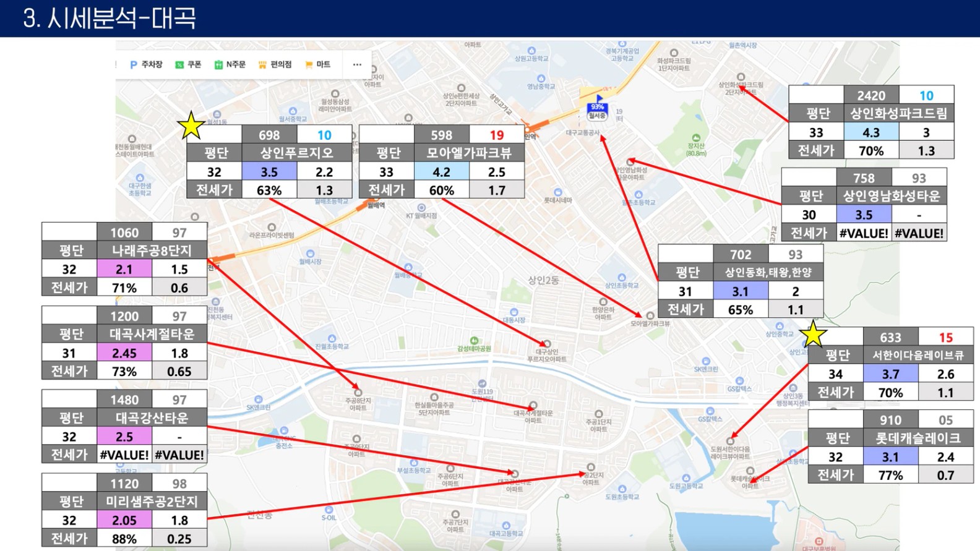The width and height of the screenshot is (980, 551).
Task: Click the 대동시장 market marker
Action: pos(514,316)
